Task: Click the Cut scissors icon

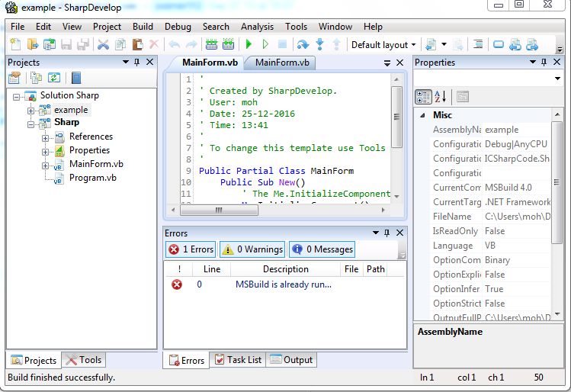Action: point(104,44)
